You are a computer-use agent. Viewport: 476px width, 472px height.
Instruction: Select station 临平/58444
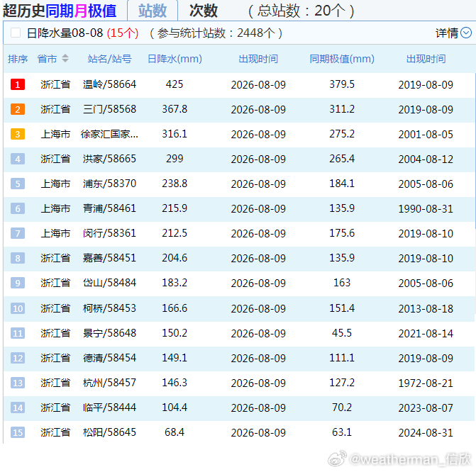coord(109,408)
